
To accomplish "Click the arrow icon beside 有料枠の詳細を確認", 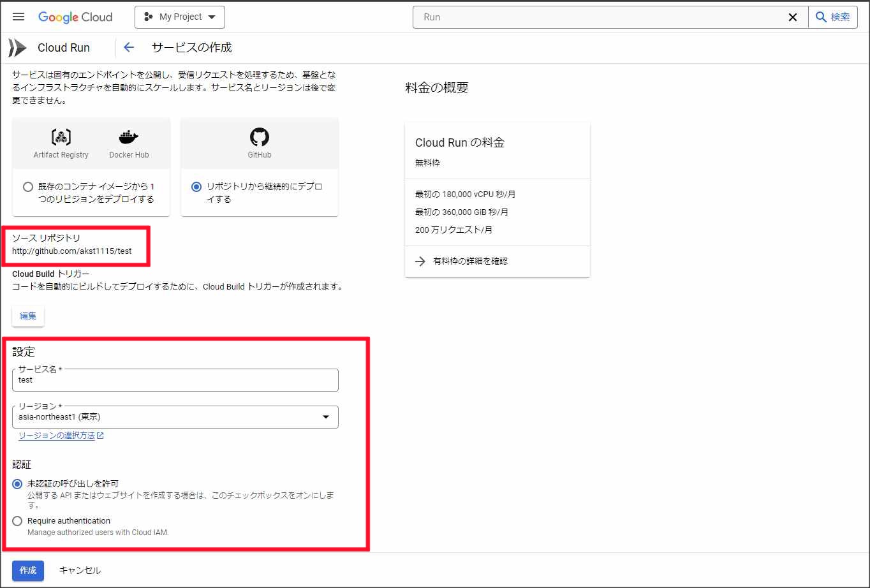I will coord(420,261).
